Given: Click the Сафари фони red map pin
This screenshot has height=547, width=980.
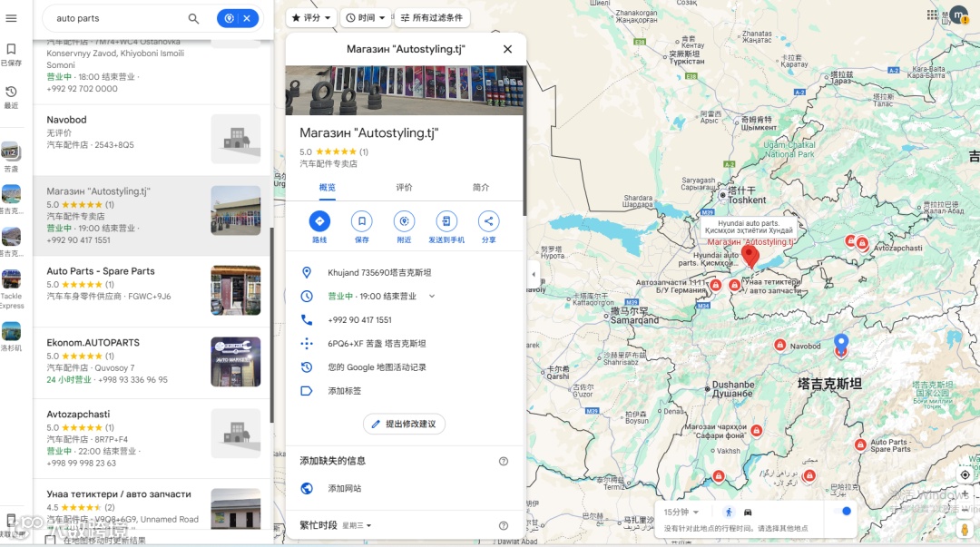Looking at the screenshot, I should 756,431.
